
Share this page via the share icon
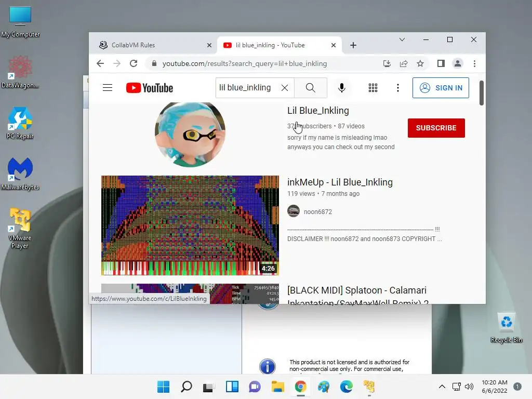[403, 63]
